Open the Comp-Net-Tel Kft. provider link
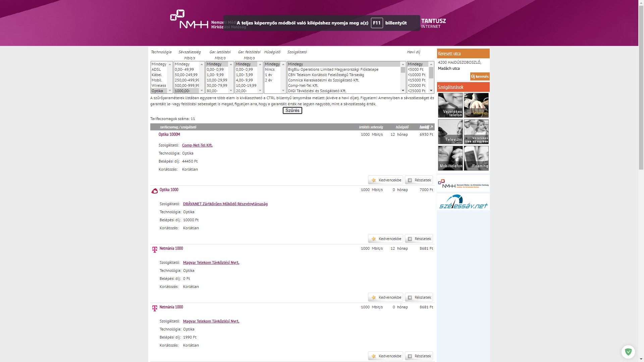 coord(197,145)
